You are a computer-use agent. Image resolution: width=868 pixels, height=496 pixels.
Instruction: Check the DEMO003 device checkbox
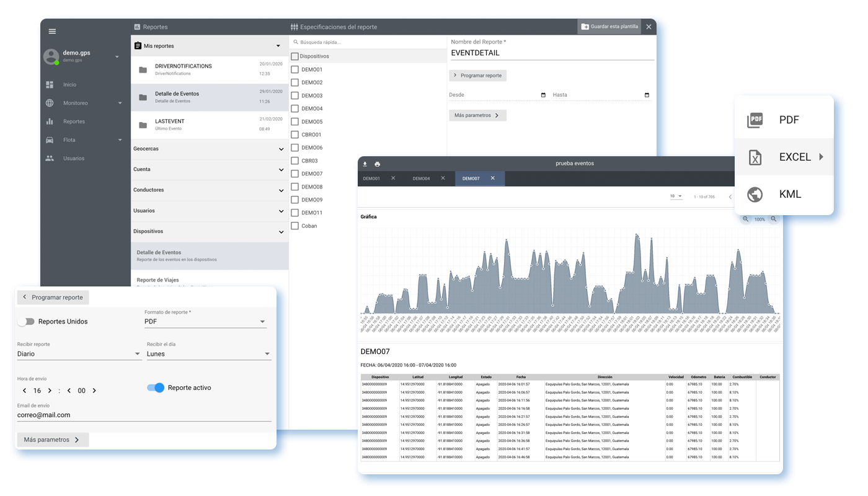tap(295, 95)
